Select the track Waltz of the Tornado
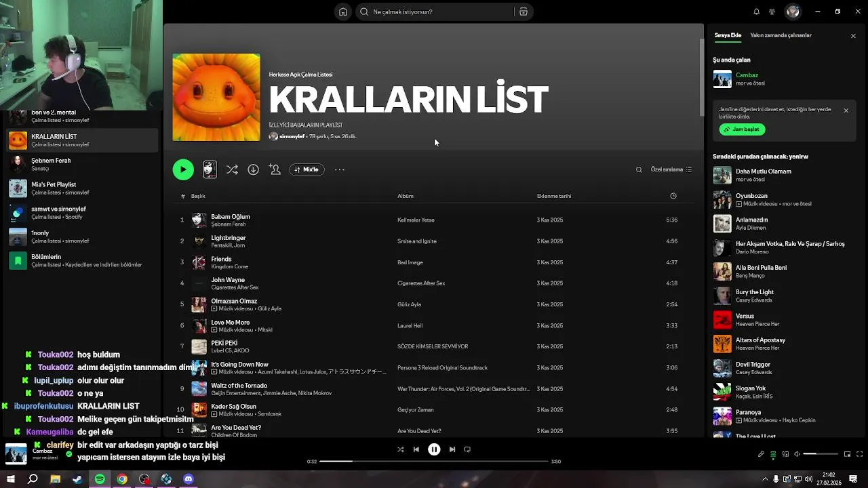This screenshot has height=488, width=868. click(239, 386)
